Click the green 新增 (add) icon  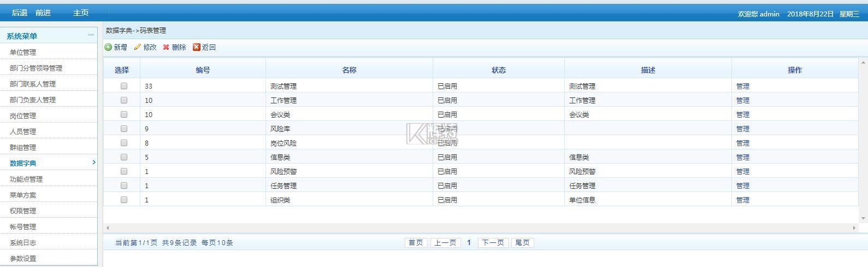tap(108, 48)
